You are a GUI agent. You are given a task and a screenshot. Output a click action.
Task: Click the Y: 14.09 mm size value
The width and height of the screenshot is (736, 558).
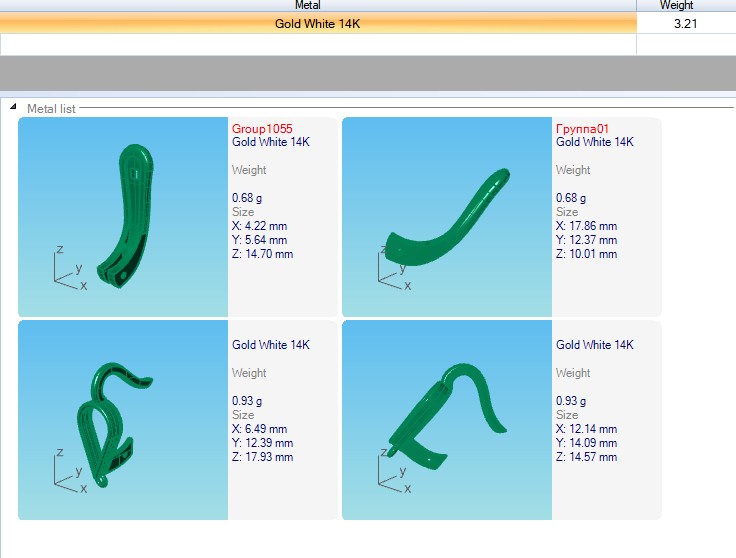(x=586, y=443)
